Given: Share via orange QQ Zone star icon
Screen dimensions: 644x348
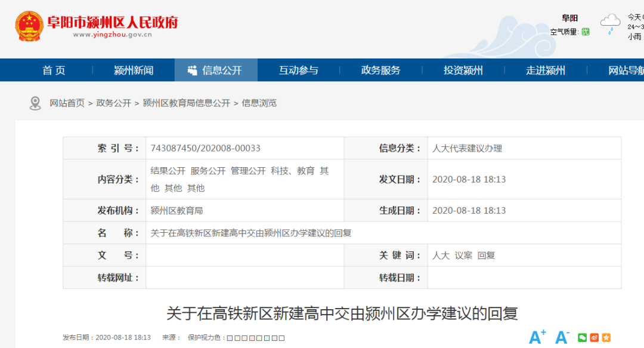Looking at the screenshot, I should [606, 338].
